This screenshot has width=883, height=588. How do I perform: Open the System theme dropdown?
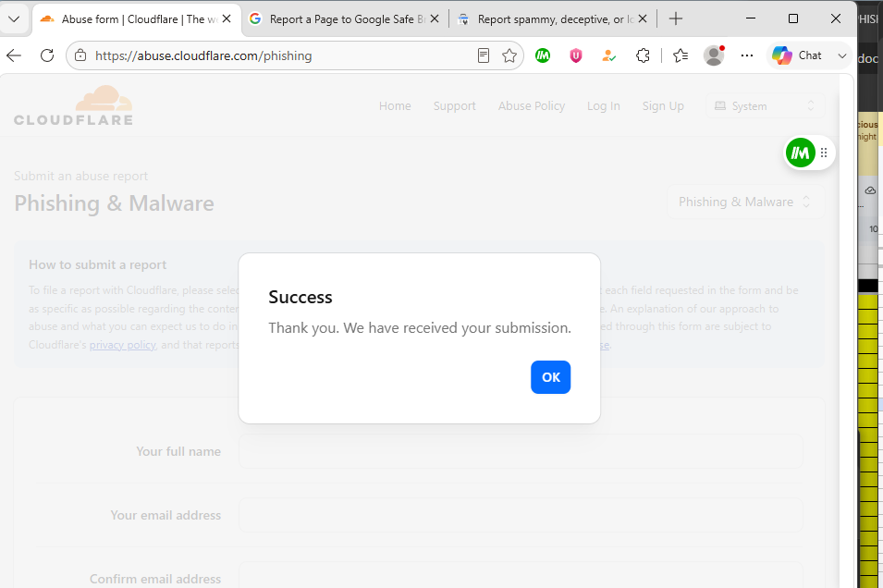click(x=765, y=106)
